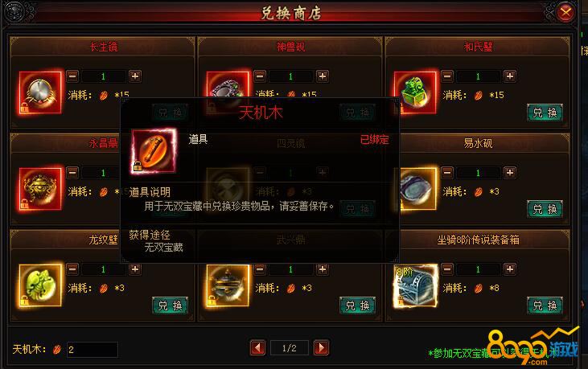Click 兑换 button for 武兴鼎
Viewport: 588px width, 369px height.
357,305
